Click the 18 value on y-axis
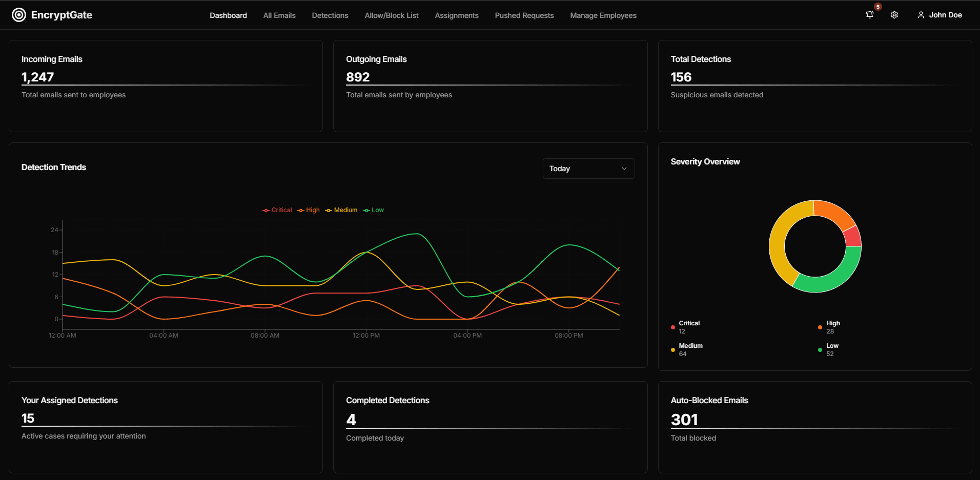The height and width of the screenshot is (480, 980). click(x=55, y=253)
